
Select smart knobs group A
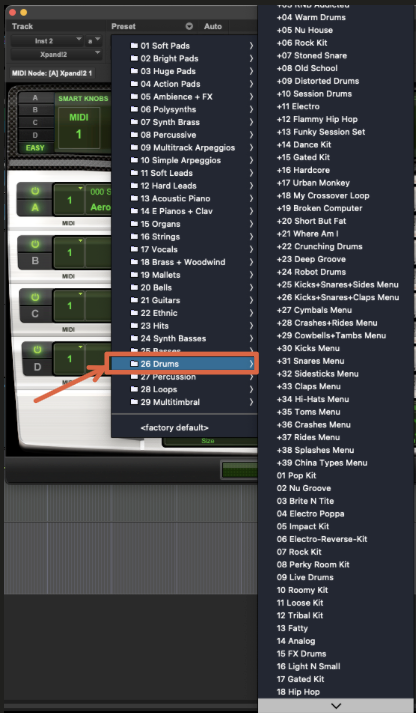[35, 98]
